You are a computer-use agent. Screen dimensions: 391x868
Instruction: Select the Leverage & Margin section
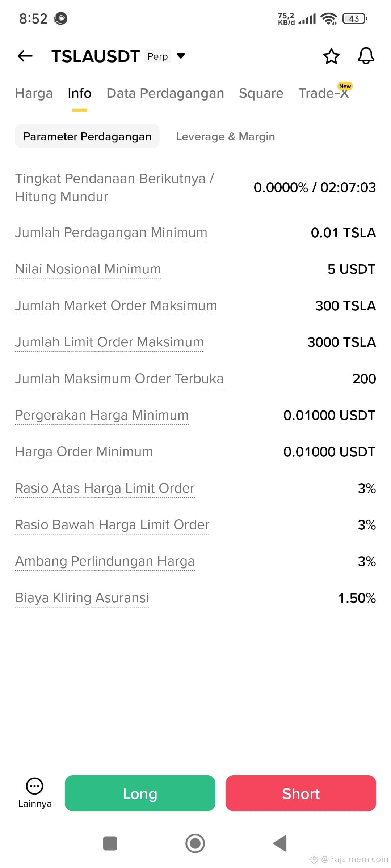[x=225, y=136]
